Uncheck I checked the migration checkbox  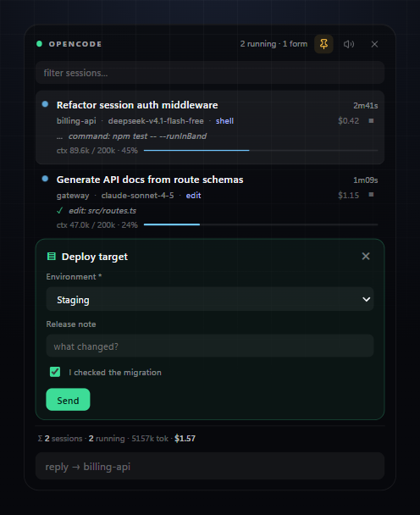pyautogui.click(x=55, y=372)
